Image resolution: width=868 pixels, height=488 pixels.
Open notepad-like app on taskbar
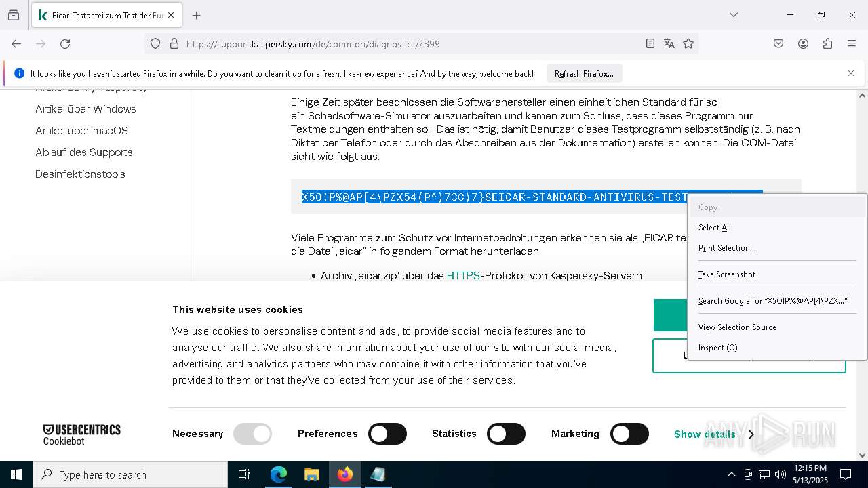point(378,474)
